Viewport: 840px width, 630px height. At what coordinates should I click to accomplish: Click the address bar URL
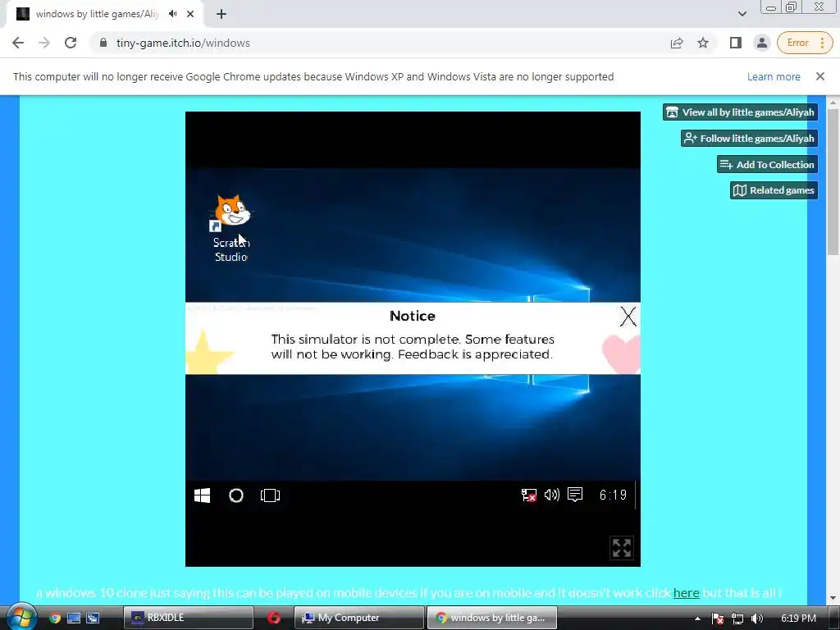183,43
